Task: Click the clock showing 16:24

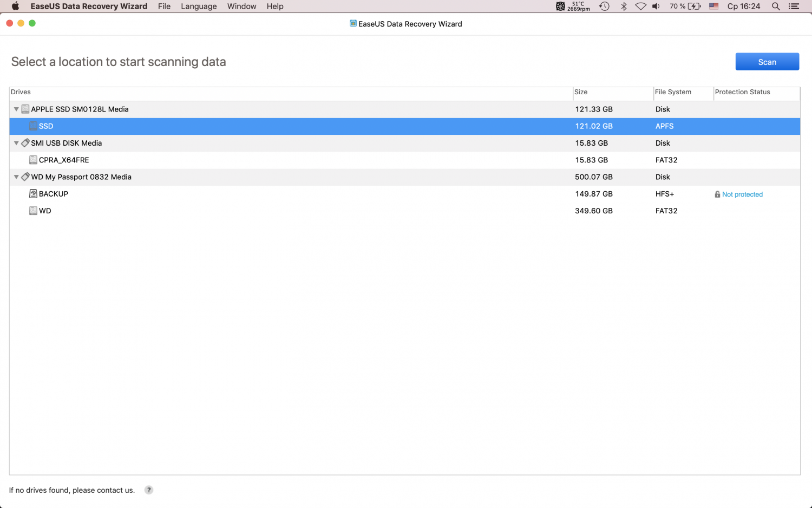Action: [744, 6]
